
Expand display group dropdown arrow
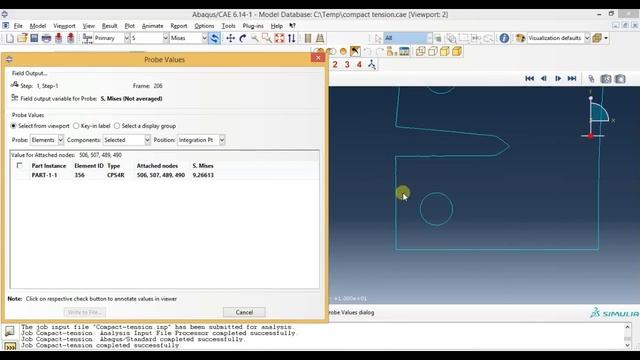click(x=606, y=38)
